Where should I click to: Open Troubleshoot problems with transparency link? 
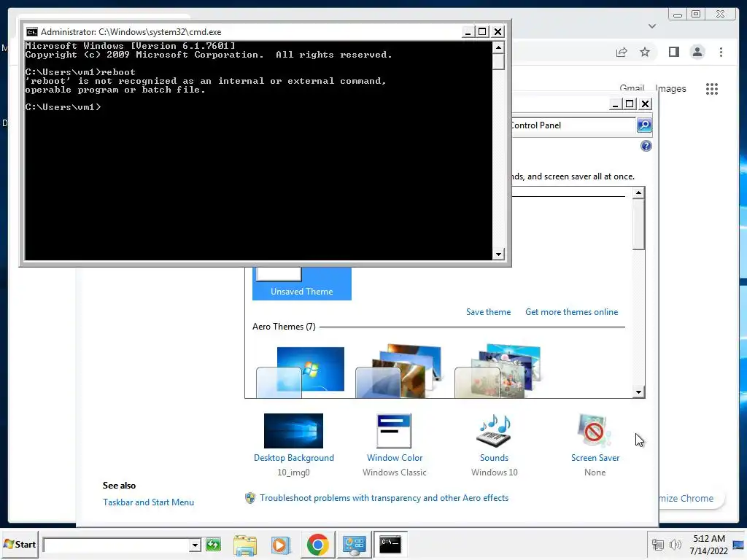[384, 498]
